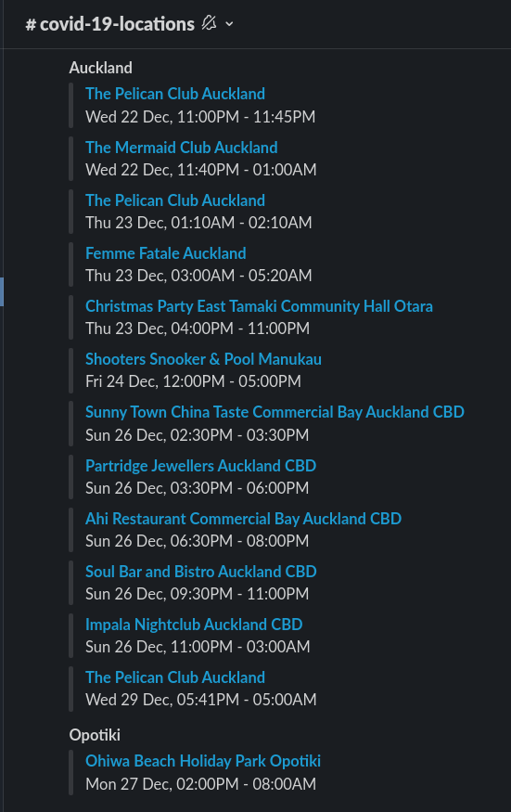Open Ohiwa Beach Holiday Park Opotiki link
Image resolution: width=511 pixels, height=812 pixels.
(203, 761)
